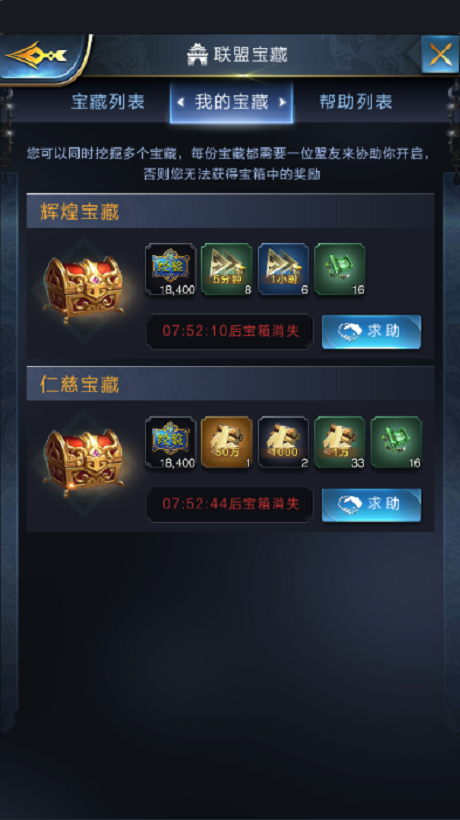Click 求助 button for 仁慈宝藏

(371, 505)
